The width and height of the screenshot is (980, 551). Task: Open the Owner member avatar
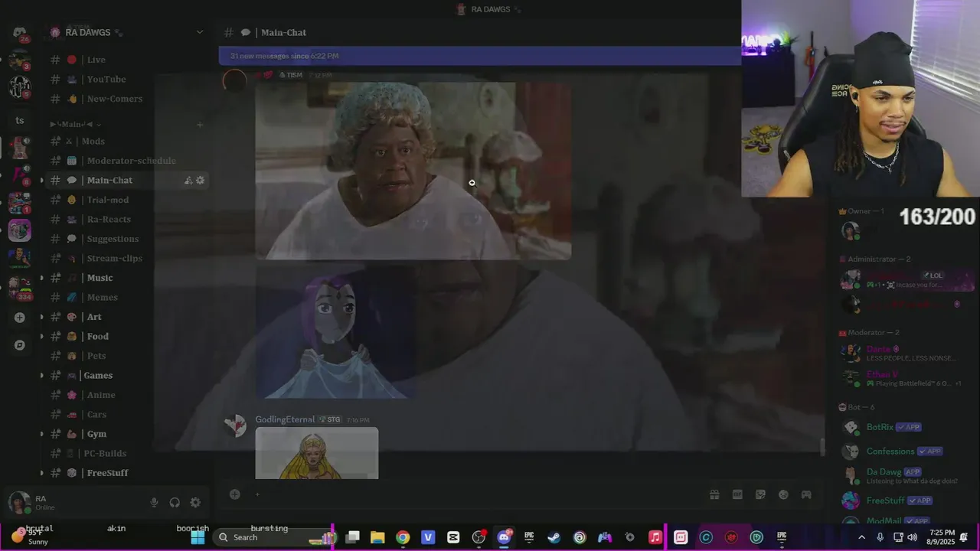(850, 230)
